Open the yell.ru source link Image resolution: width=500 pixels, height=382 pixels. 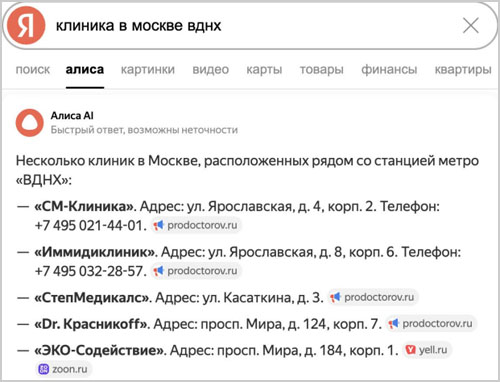click(427, 350)
